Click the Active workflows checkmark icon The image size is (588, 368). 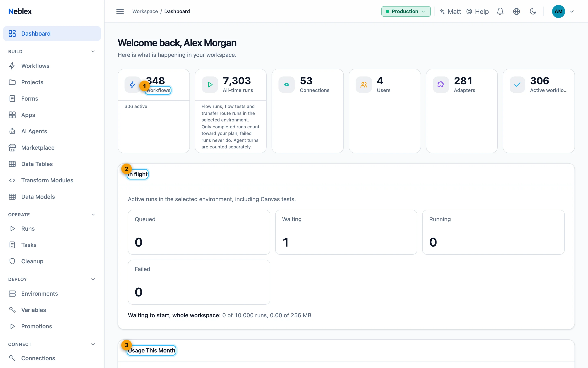pos(517,84)
